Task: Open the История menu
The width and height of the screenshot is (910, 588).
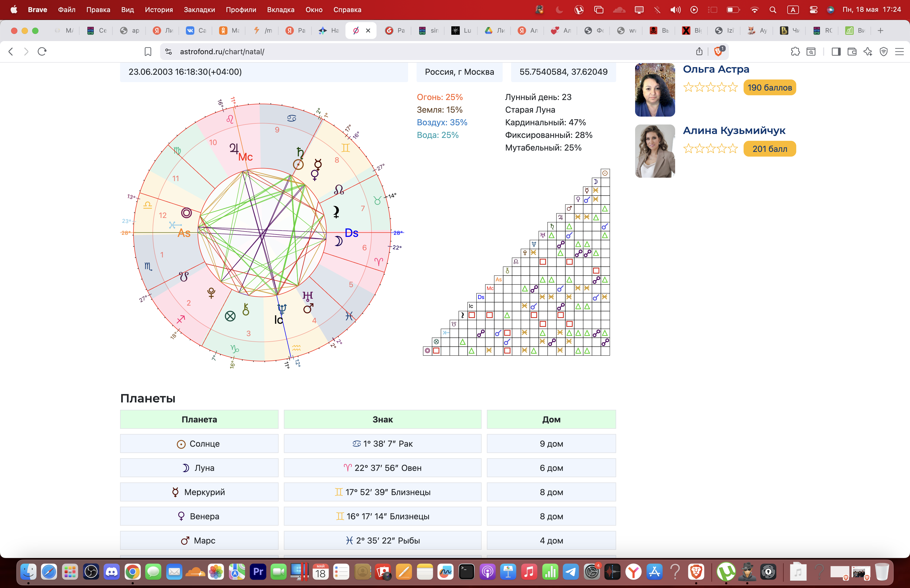Action: tap(159, 9)
